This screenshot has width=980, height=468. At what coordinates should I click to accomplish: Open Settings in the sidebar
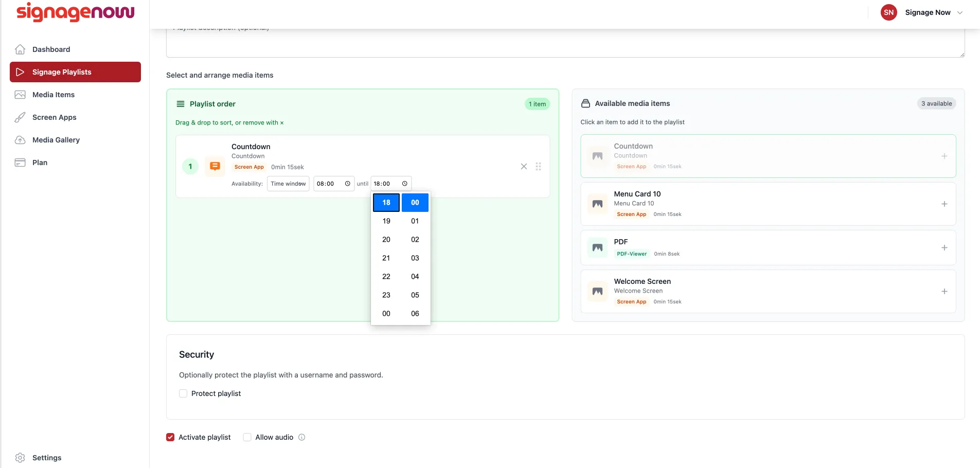[75, 458]
